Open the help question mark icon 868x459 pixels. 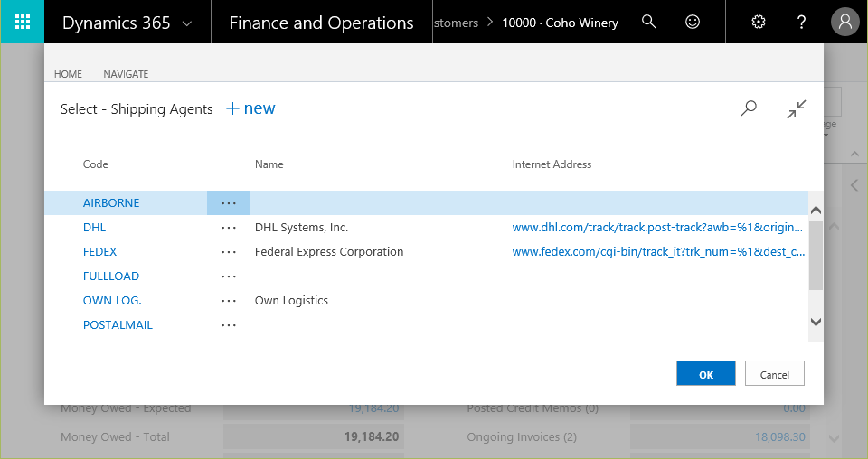(x=801, y=22)
